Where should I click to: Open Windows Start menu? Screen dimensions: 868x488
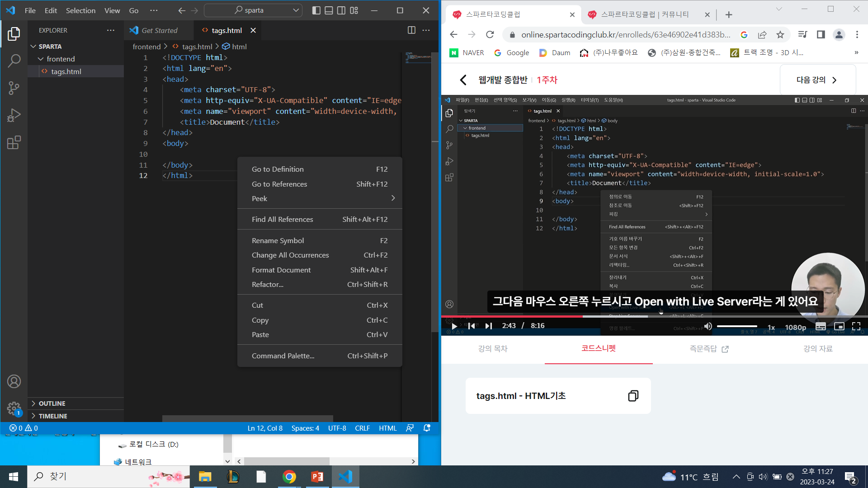click(14, 477)
